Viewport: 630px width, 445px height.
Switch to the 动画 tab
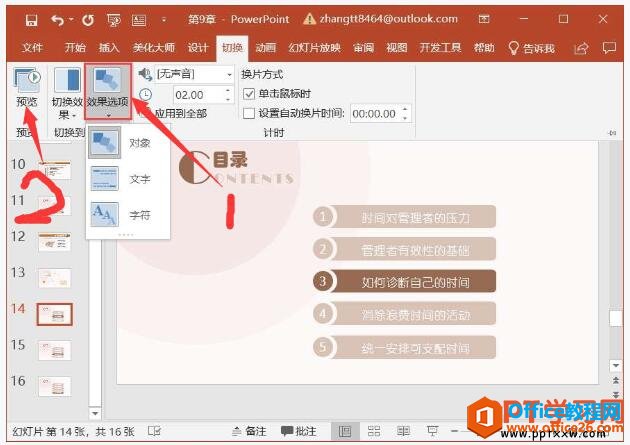point(266,48)
